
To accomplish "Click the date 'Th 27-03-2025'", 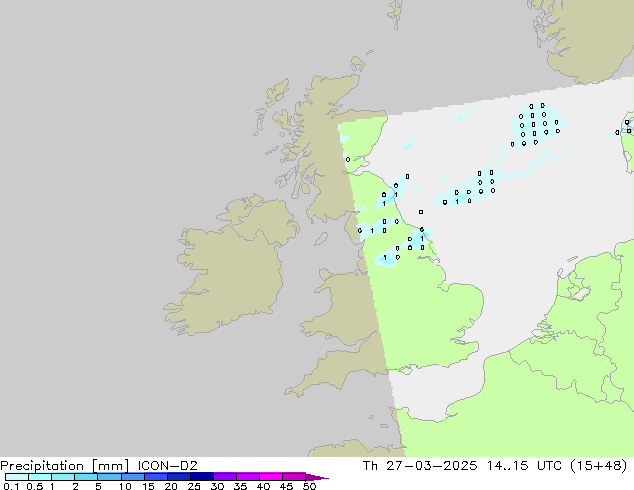I will (420, 466).
